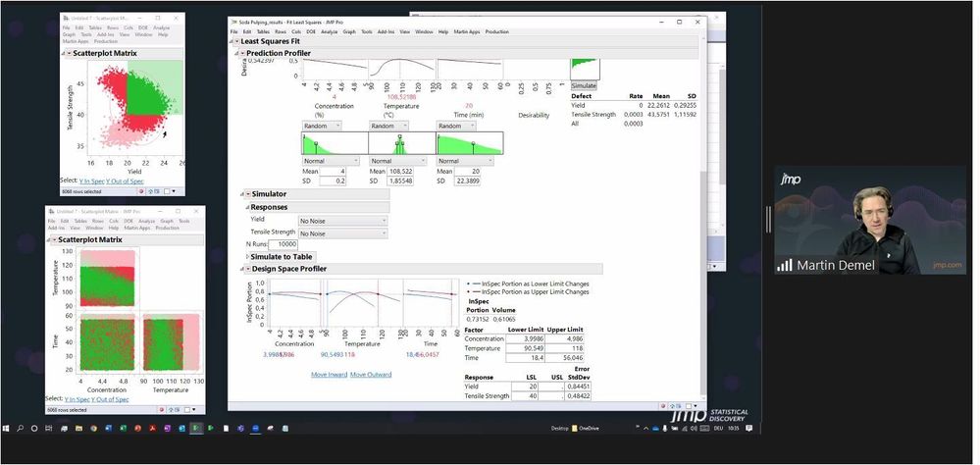980x465 pixels.
Task: Click the Concentration Lower Limit cell 3,9986
Action: pos(526,338)
